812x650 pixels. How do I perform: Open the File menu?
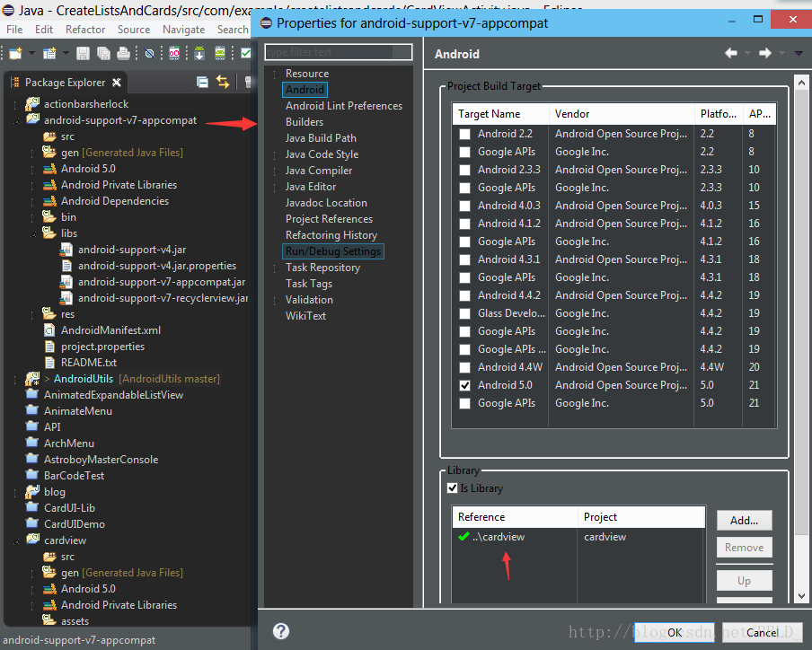pyautogui.click(x=14, y=30)
